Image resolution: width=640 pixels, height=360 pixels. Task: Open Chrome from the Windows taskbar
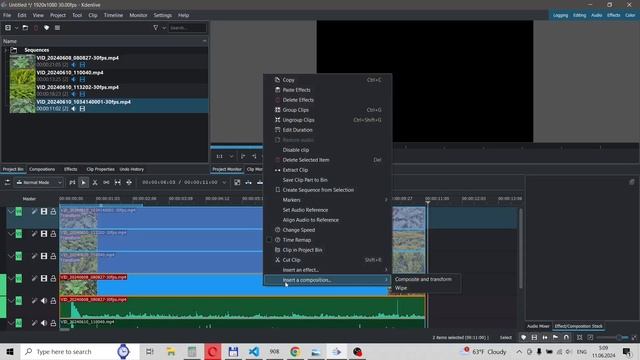pos(295,351)
